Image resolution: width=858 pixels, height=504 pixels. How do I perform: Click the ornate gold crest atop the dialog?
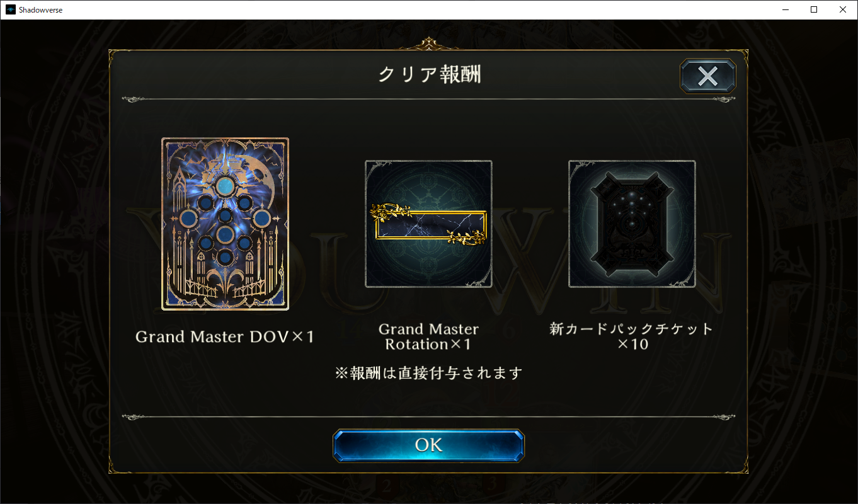pyautogui.click(x=428, y=44)
